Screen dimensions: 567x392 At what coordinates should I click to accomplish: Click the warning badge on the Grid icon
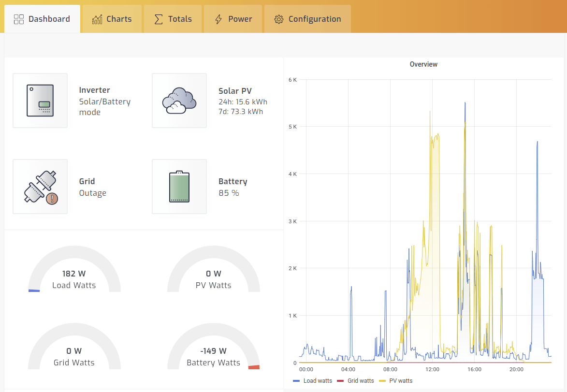[53, 199]
